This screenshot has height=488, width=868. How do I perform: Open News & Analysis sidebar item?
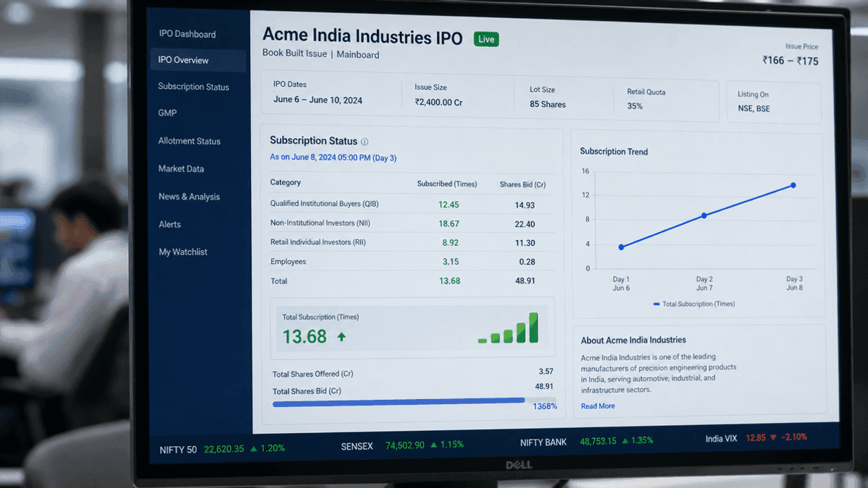(189, 197)
